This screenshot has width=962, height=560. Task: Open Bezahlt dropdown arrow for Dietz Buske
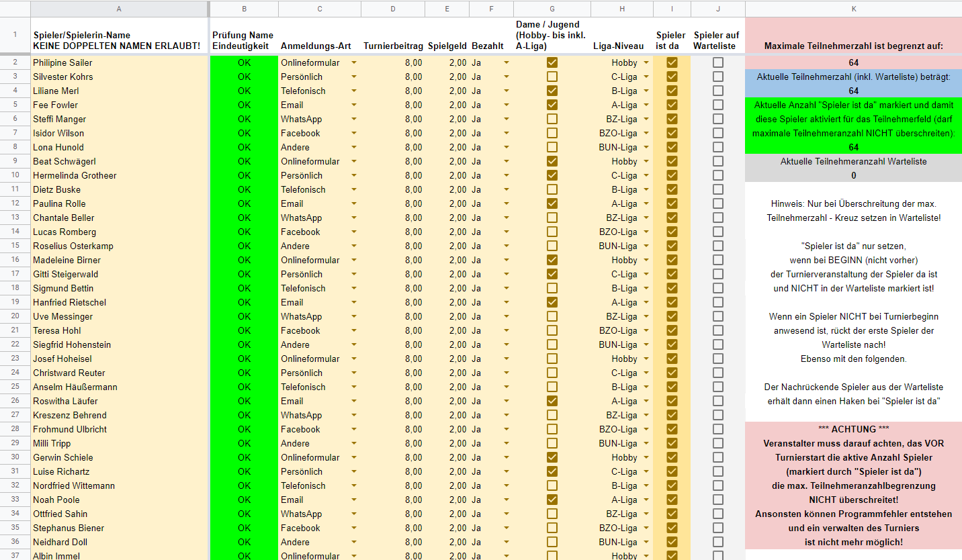coord(507,189)
